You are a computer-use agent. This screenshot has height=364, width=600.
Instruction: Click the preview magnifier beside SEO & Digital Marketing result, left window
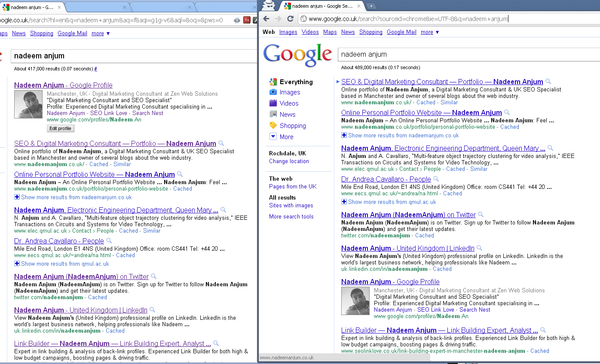pyautogui.click(x=221, y=143)
